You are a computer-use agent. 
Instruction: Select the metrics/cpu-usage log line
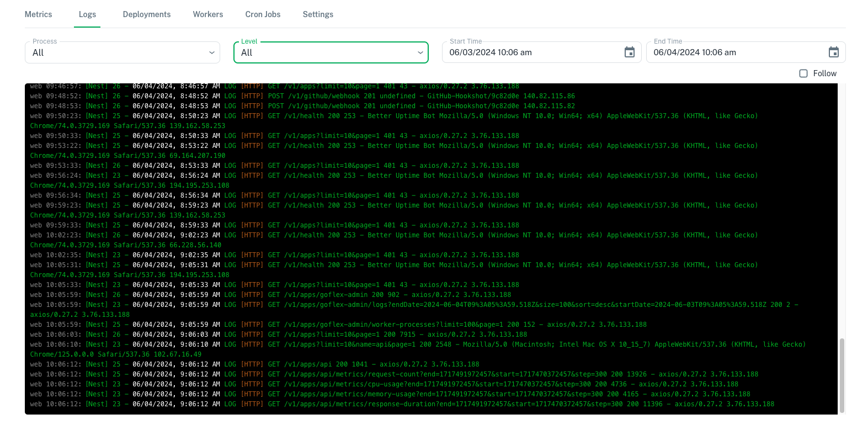(x=384, y=384)
